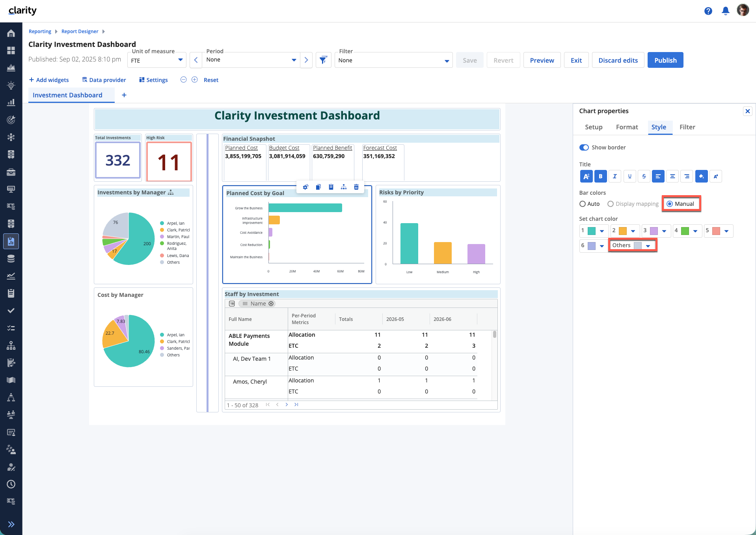Open the clock timesheets icon in sidebar
The width and height of the screenshot is (756, 535).
(x=11, y=484)
